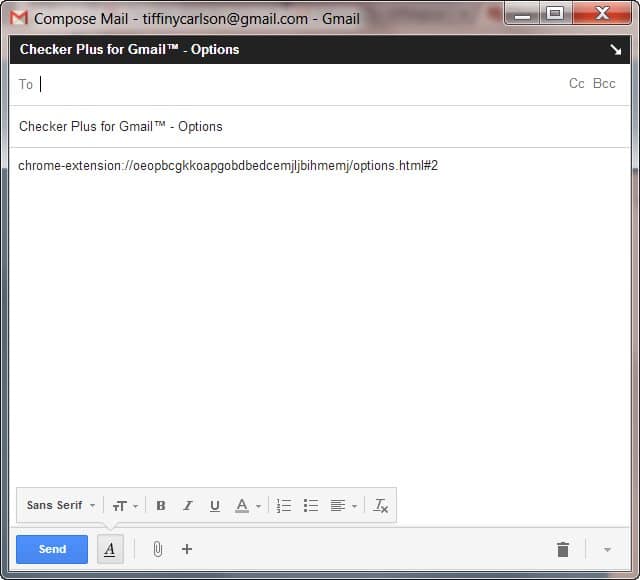Discard draft with the trash icon
Viewport: 640px width, 580px height.
click(563, 549)
